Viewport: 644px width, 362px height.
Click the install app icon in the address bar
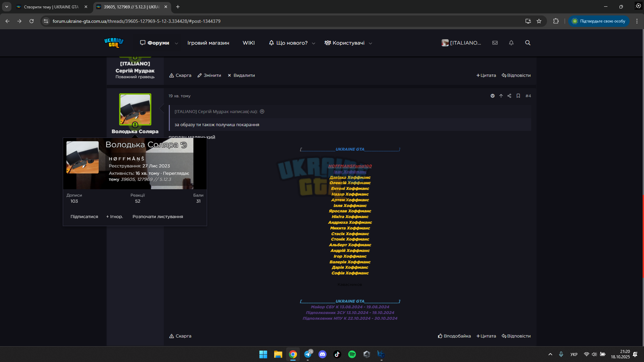coord(528,21)
